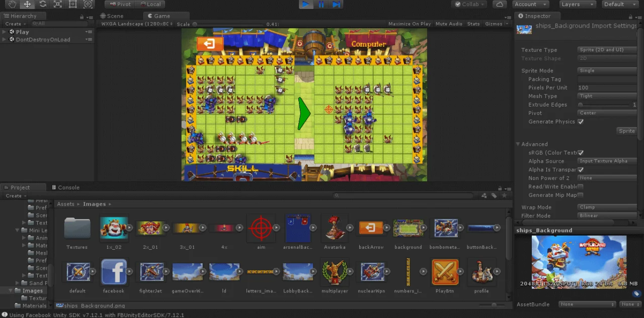Open the Wrap Mode dropdown
Image resolution: width=644 pixels, height=318 pixels.
click(x=608, y=207)
